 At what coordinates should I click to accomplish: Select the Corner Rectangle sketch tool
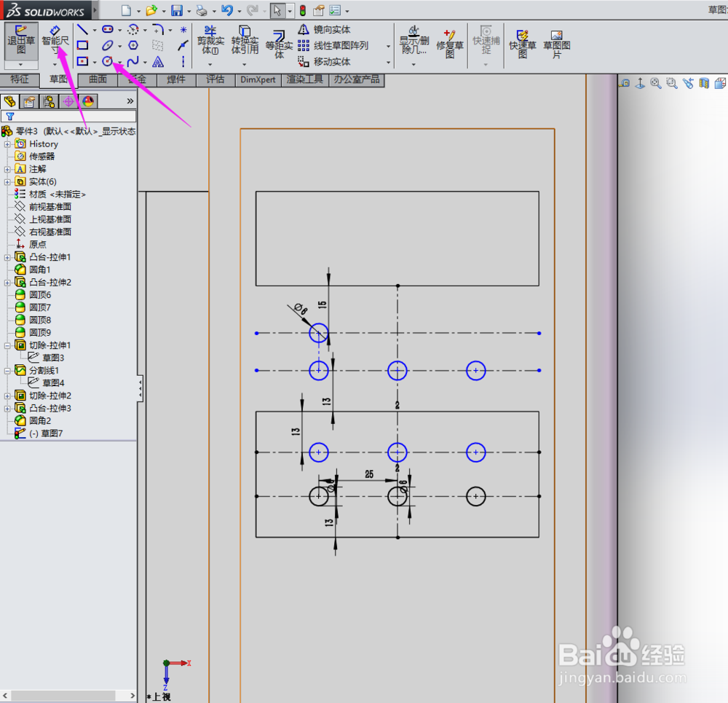coord(83,45)
